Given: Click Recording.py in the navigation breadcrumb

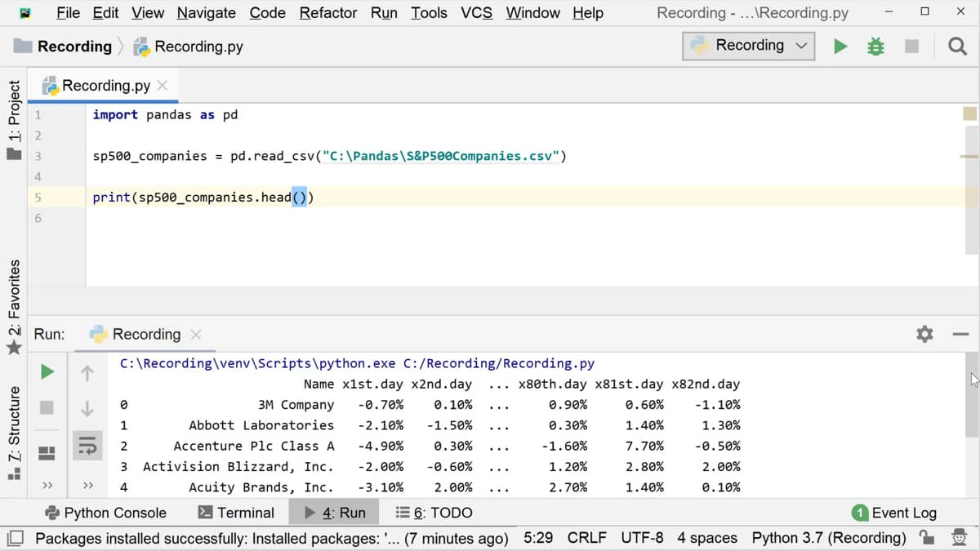Looking at the screenshot, I should click(189, 47).
